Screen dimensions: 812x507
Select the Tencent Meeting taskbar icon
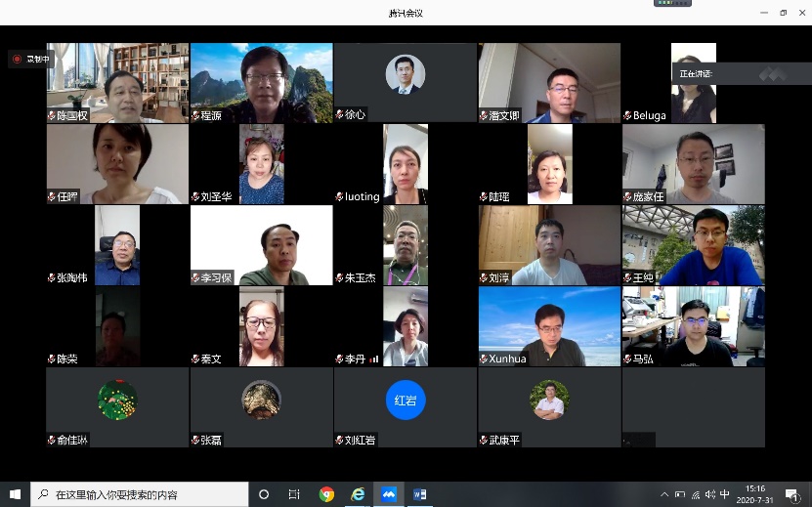388,494
